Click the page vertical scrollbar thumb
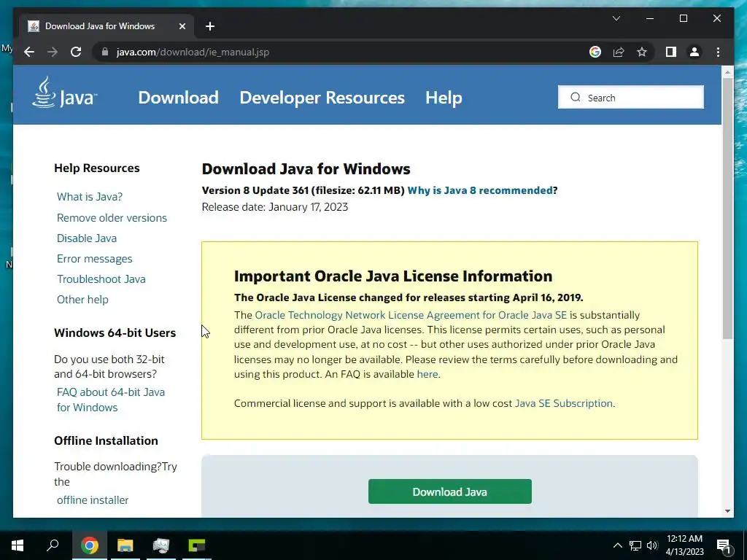 tap(727, 208)
